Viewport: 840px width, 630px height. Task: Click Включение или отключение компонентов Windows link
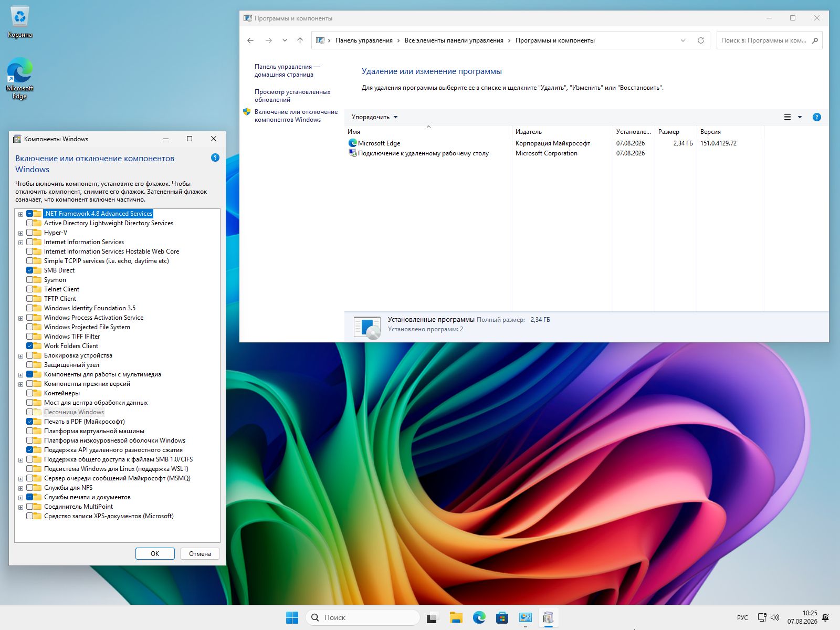(x=296, y=115)
